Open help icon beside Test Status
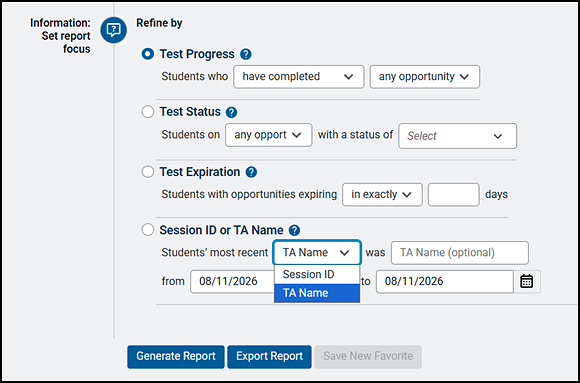Viewport: 580px width, 383px height. pos(232,112)
